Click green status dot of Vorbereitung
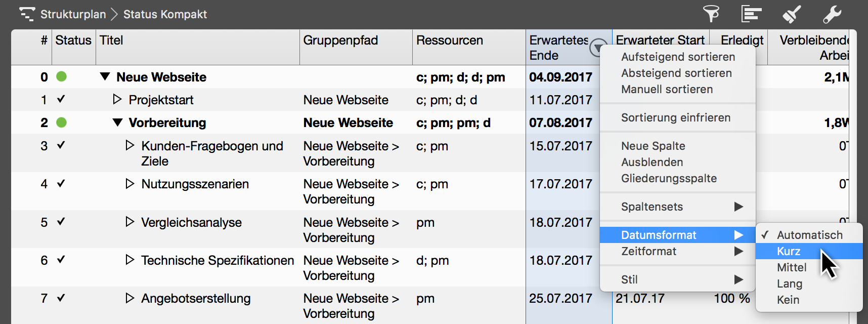 tap(61, 123)
